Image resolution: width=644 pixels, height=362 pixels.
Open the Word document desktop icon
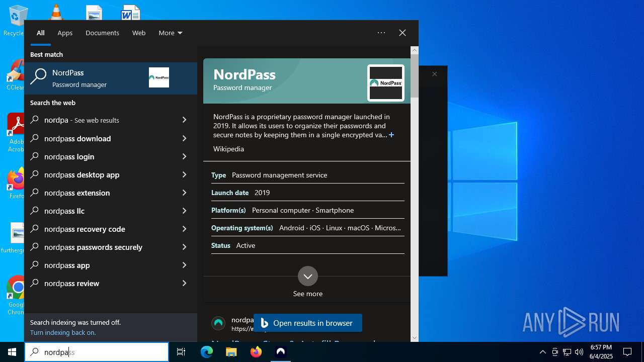131,13
